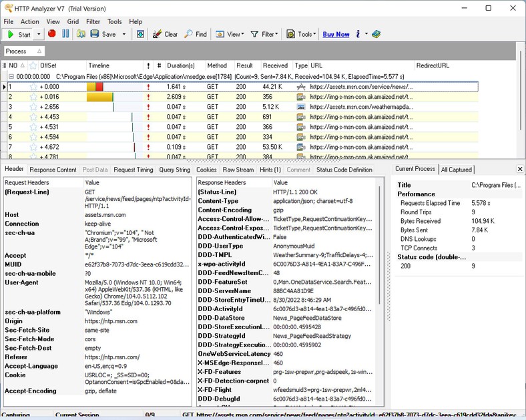Toggle star for request row 6
Viewport: 526px width, 420px height.
coord(33,137)
